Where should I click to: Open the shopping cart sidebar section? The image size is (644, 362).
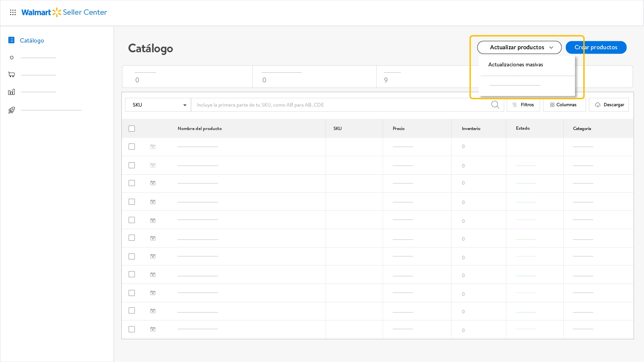click(x=11, y=74)
